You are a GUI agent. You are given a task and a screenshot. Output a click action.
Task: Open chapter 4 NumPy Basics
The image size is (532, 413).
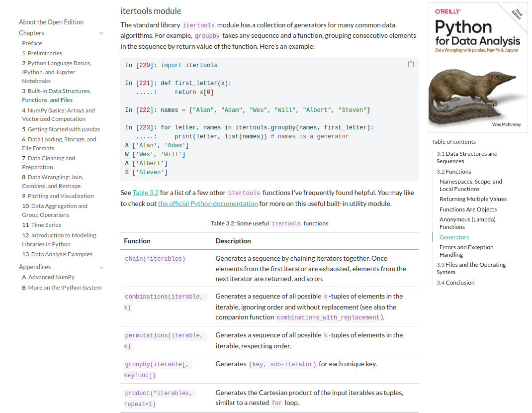[58, 114]
